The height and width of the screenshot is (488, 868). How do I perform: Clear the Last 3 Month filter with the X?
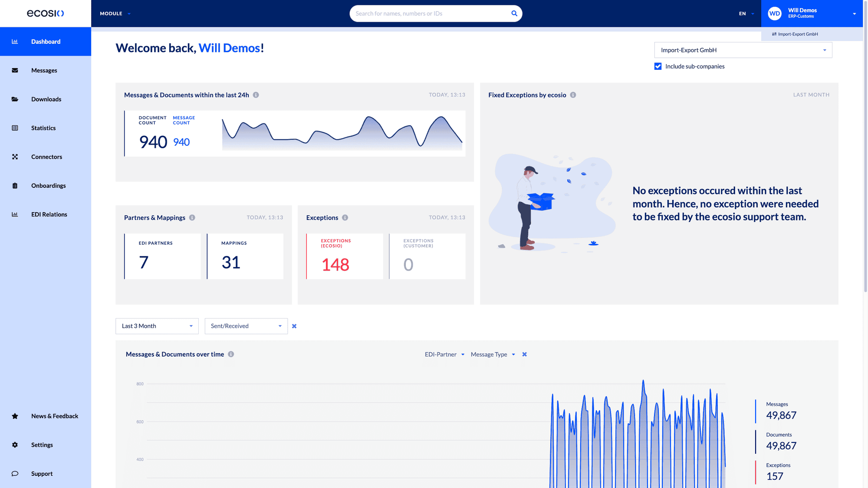(x=294, y=326)
